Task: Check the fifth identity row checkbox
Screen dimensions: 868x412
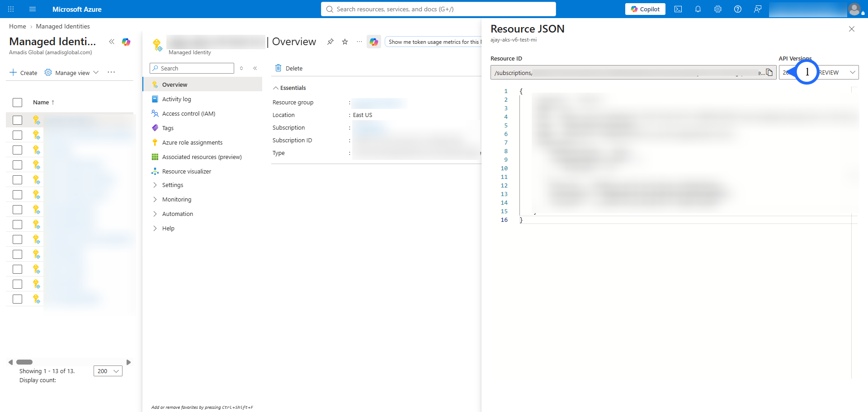Action: [18, 180]
